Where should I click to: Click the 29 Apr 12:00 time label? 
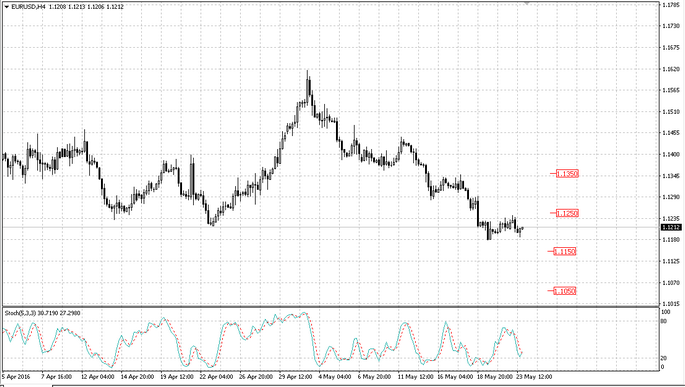[x=295, y=377]
